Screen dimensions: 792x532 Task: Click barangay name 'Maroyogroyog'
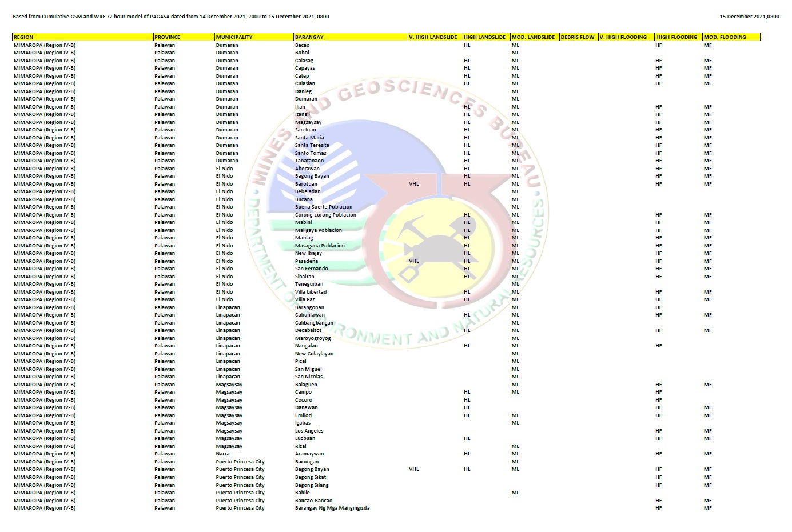pyautogui.click(x=313, y=338)
